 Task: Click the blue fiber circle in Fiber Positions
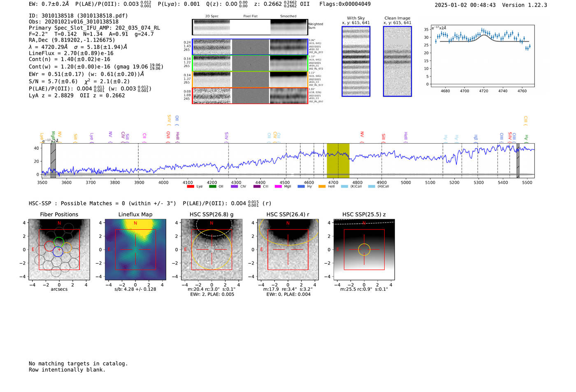pos(58,252)
